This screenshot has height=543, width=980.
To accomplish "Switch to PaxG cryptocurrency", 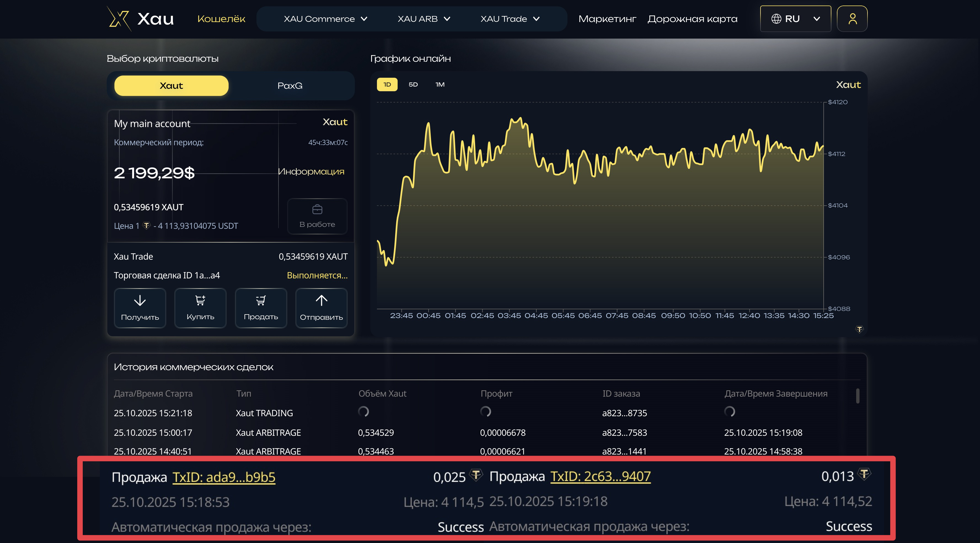I will pos(290,85).
